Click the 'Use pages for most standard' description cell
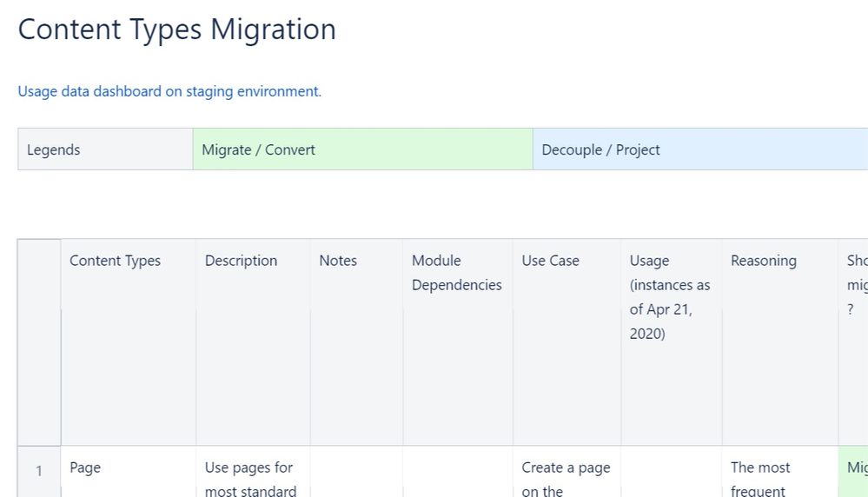 click(x=253, y=472)
